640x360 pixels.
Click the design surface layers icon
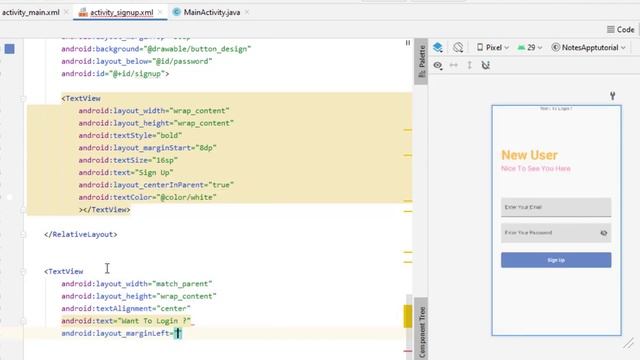pyautogui.click(x=438, y=47)
